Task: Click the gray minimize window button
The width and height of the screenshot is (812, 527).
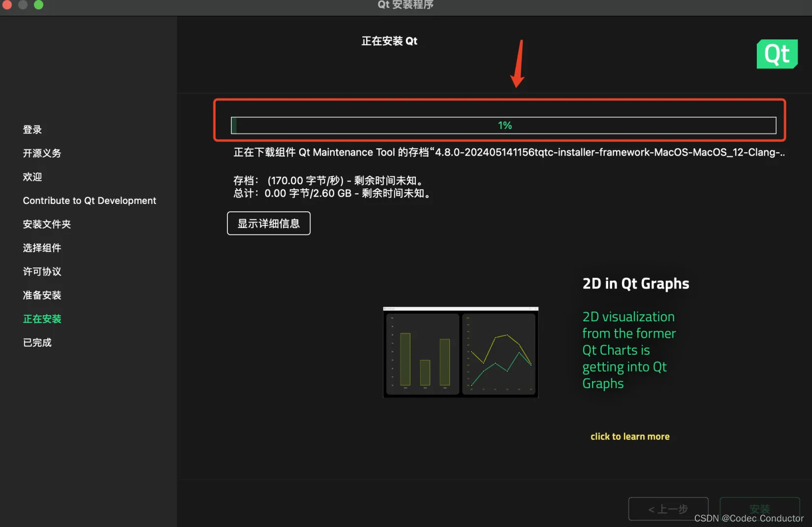Action: 23,5
